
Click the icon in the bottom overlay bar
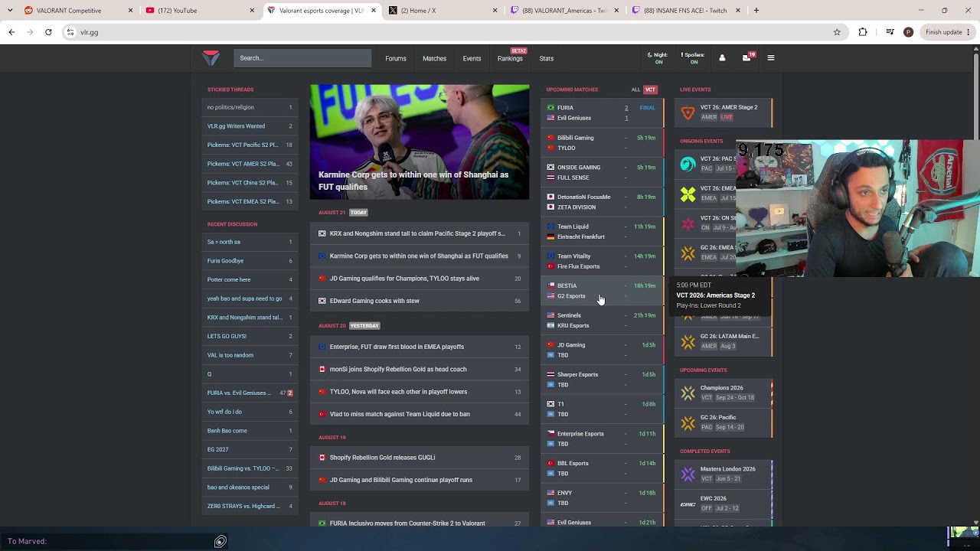tap(220, 542)
